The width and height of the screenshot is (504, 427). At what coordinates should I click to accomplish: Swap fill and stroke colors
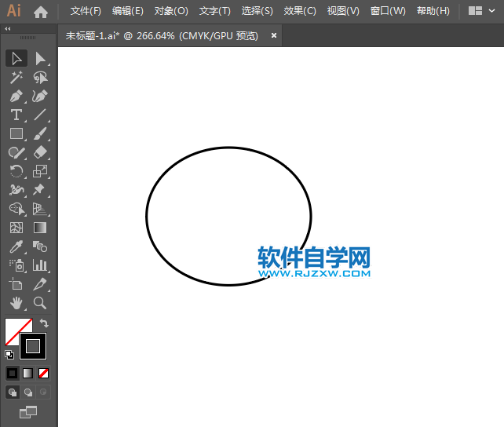click(45, 323)
